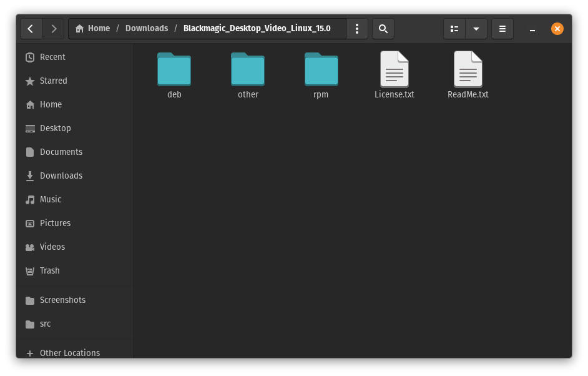Image resolution: width=588 pixels, height=376 pixels.
Task: Open the hamburger main menu
Action: 502,29
